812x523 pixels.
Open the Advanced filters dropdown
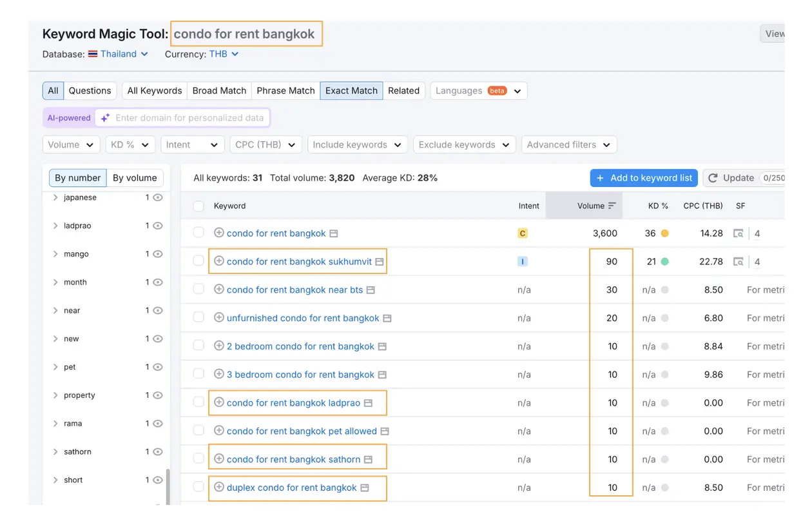tap(569, 144)
